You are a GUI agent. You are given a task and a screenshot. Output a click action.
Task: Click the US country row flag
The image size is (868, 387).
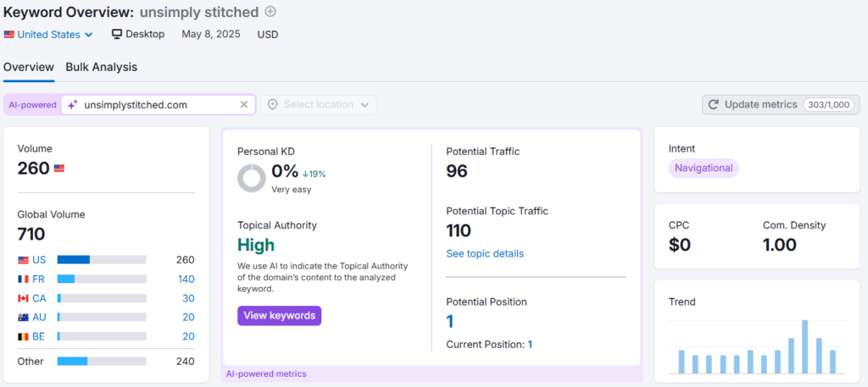23,260
